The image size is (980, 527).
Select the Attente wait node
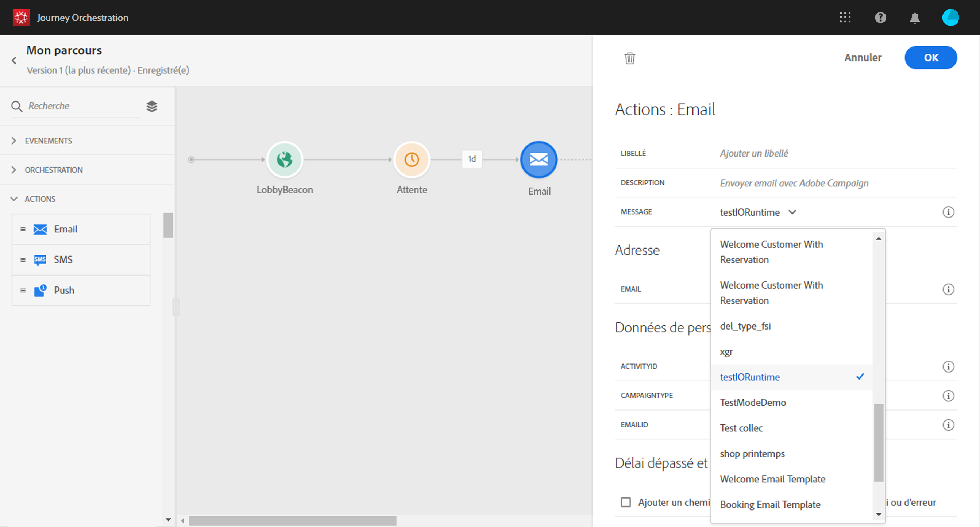tap(412, 159)
